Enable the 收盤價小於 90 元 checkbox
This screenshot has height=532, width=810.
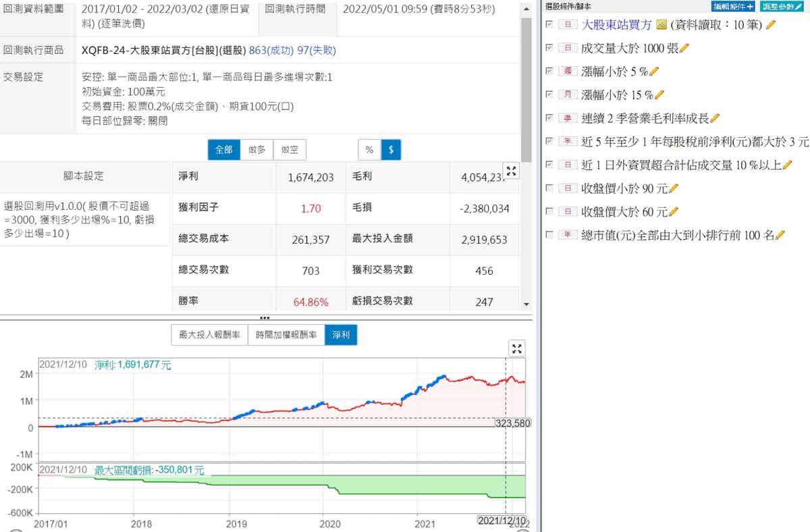click(549, 188)
